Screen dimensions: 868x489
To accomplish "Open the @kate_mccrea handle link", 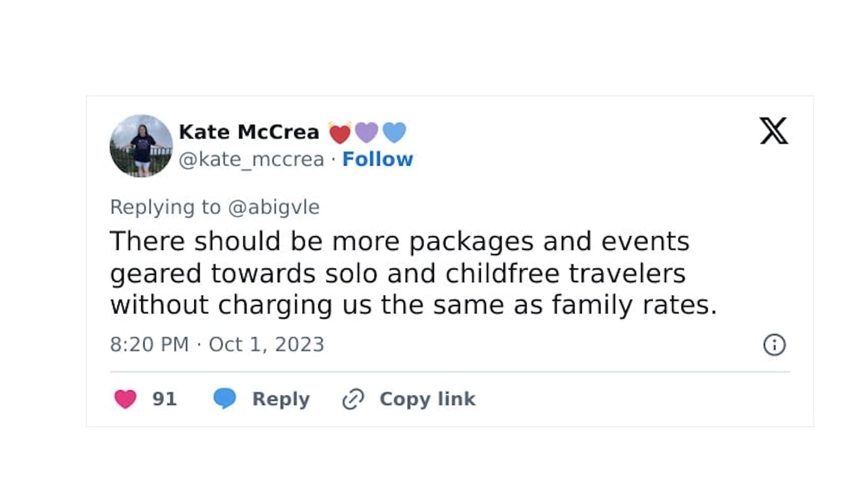I will coord(251,159).
